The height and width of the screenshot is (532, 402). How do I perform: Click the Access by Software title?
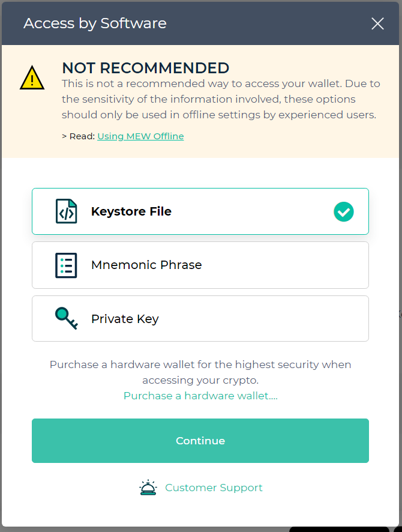point(95,23)
